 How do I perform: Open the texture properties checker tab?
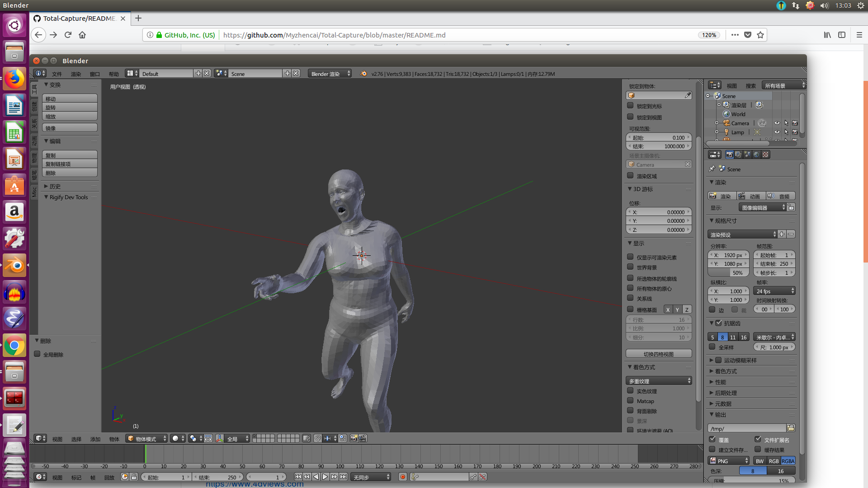765,155
